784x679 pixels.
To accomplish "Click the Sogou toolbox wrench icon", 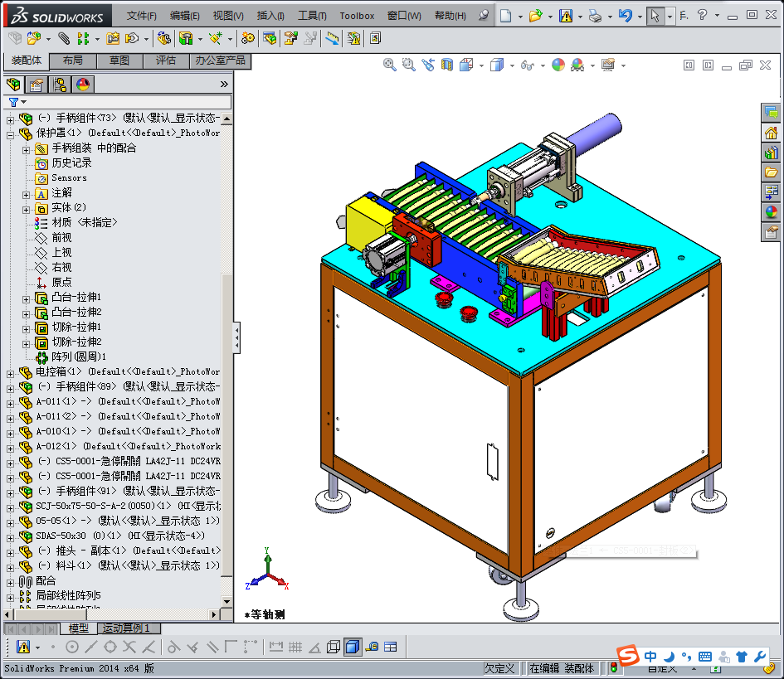I will 760,657.
